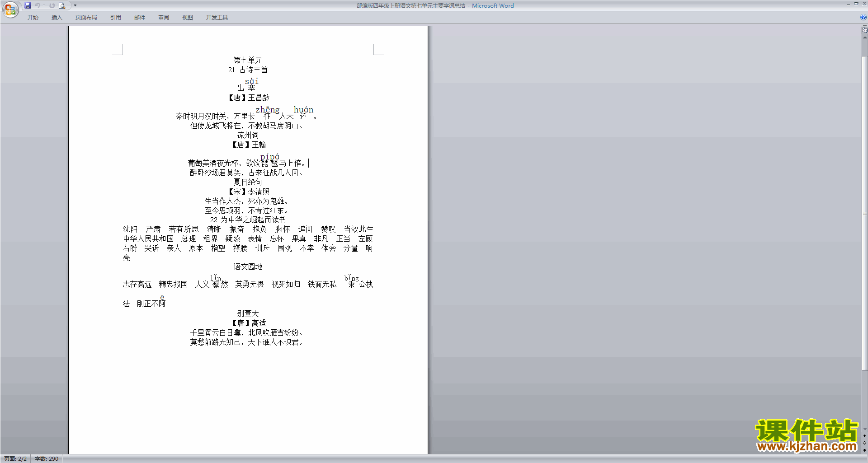Screen dimensions: 868x463
Task: Click the line 21 古诗三首
Action: (248, 70)
